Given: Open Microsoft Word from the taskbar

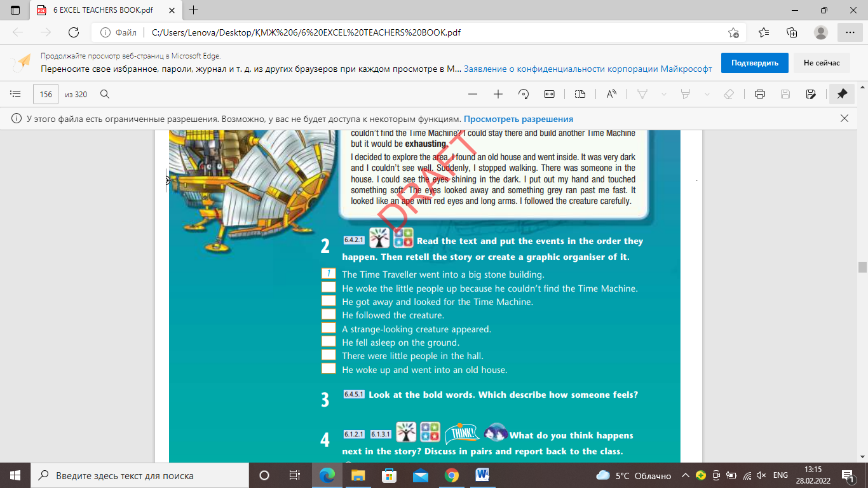Looking at the screenshot, I should pos(482,475).
